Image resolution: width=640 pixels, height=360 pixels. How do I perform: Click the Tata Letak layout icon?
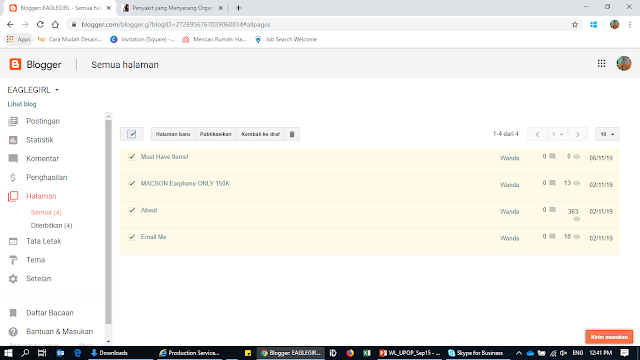(13, 241)
